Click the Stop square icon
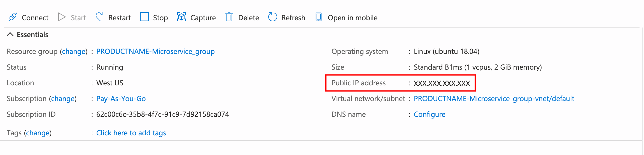The image size is (644, 155). [x=144, y=17]
